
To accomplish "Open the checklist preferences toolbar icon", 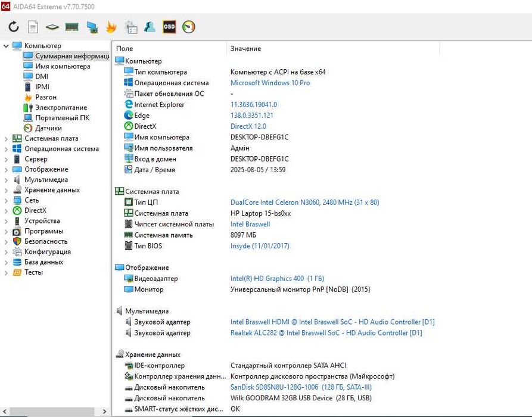I will [131, 27].
